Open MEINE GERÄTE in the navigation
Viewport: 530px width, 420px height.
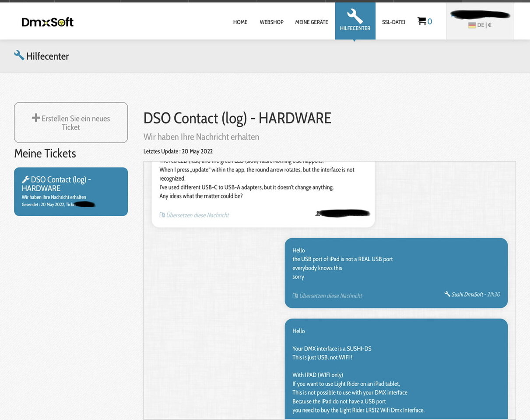click(312, 22)
